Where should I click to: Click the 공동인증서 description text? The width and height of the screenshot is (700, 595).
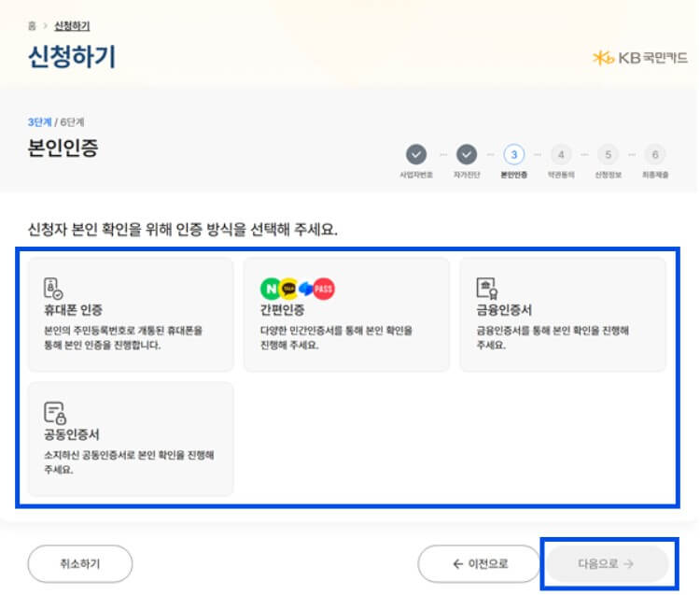click(129, 462)
